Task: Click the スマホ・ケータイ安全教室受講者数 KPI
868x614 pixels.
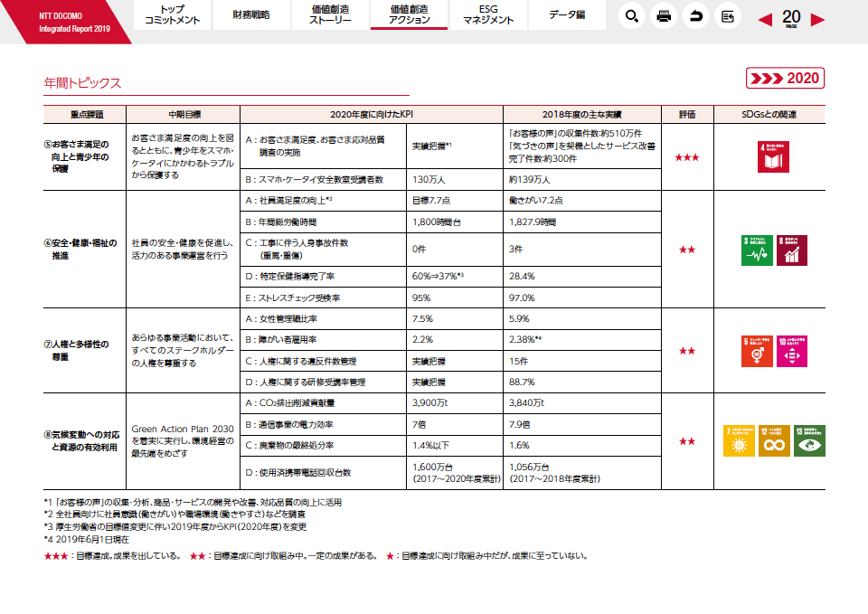Action: [315, 179]
